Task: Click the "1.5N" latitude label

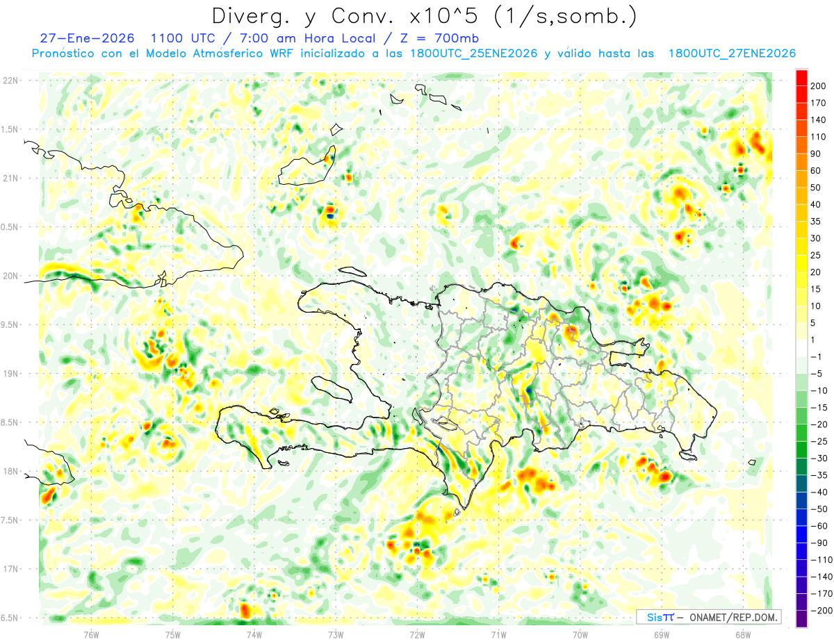Action: point(10,129)
